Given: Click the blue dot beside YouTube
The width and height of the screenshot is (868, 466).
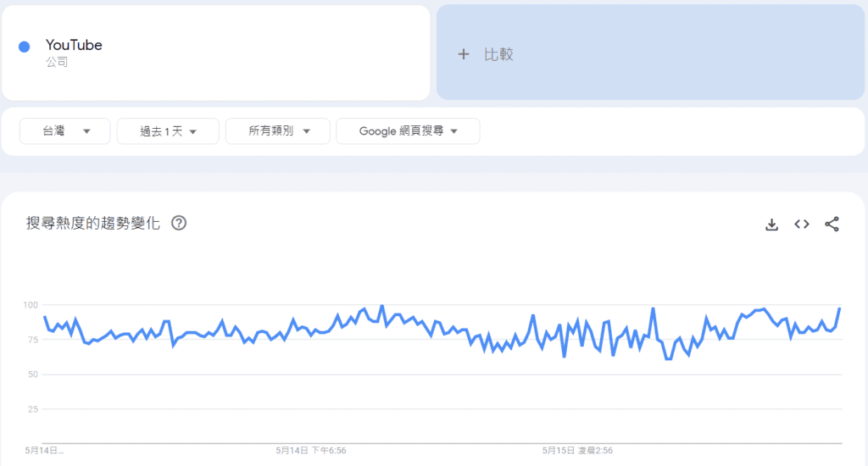Looking at the screenshot, I should 25,47.
